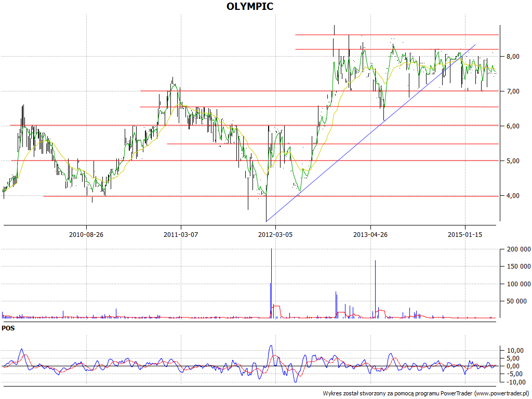Select the 2013-04-26 date label
The image size is (532, 399).
(x=370, y=234)
